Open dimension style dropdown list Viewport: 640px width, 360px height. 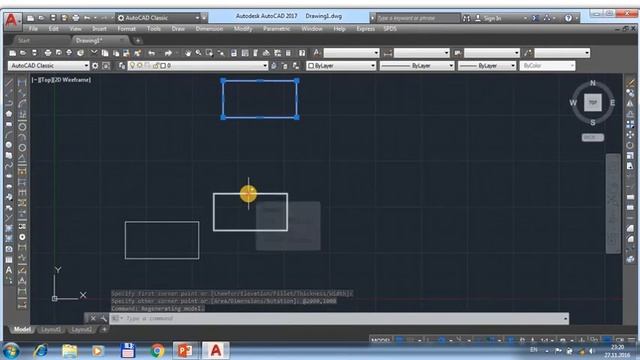tap(422, 53)
